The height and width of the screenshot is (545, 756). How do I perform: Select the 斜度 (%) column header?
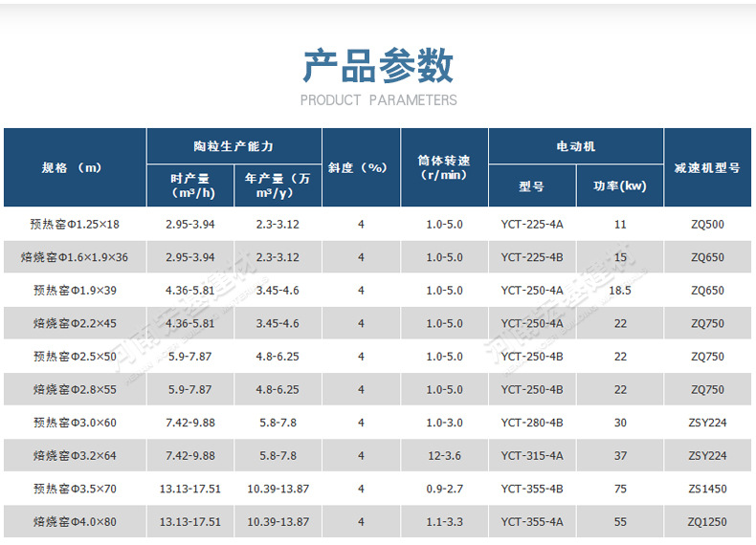360,167
